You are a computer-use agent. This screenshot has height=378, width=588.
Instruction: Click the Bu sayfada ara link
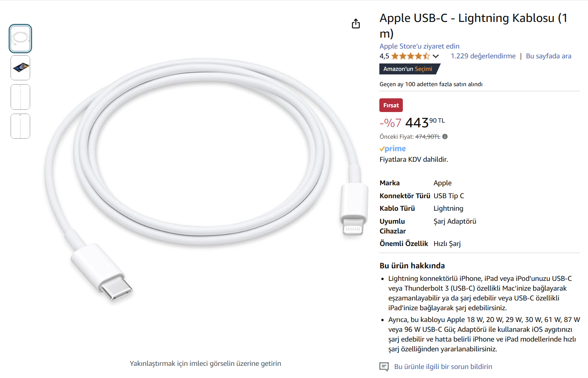tap(548, 56)
